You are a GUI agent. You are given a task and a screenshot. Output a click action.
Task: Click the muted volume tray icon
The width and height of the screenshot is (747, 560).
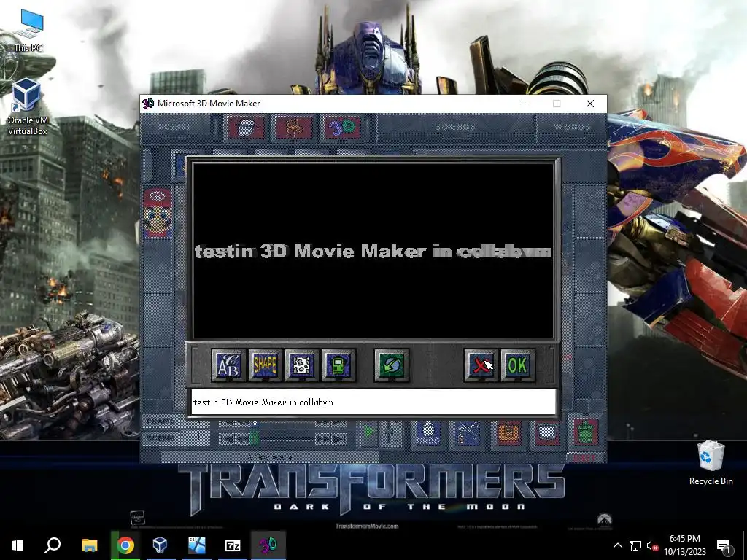click(x=652, y=545)
